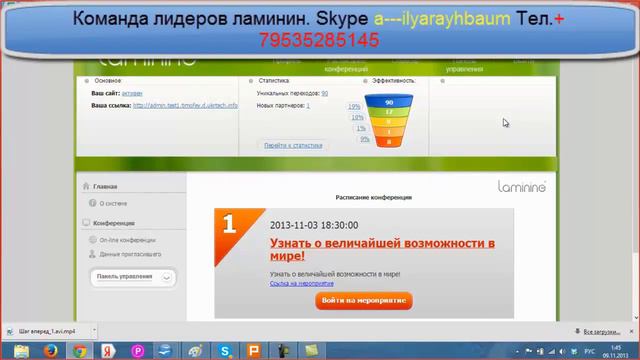
Task: Open the taskbar clock and date
Action: point(616,351)
